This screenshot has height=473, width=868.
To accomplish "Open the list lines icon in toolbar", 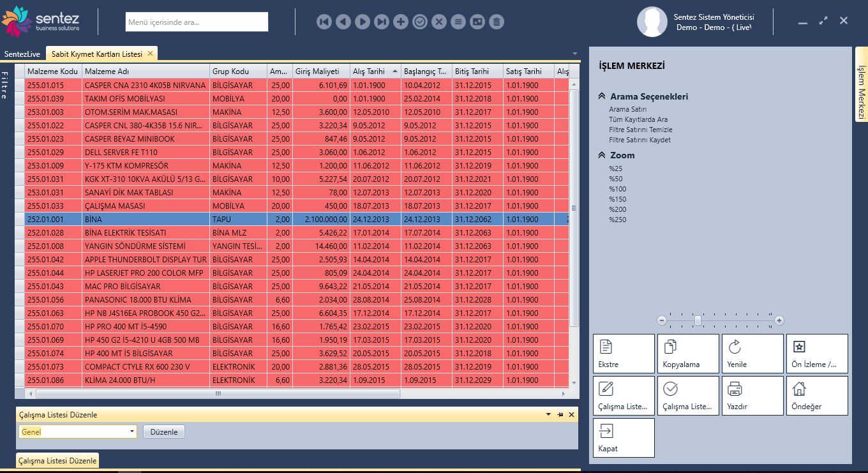I will pyautogui.click(x=458, y=22).
